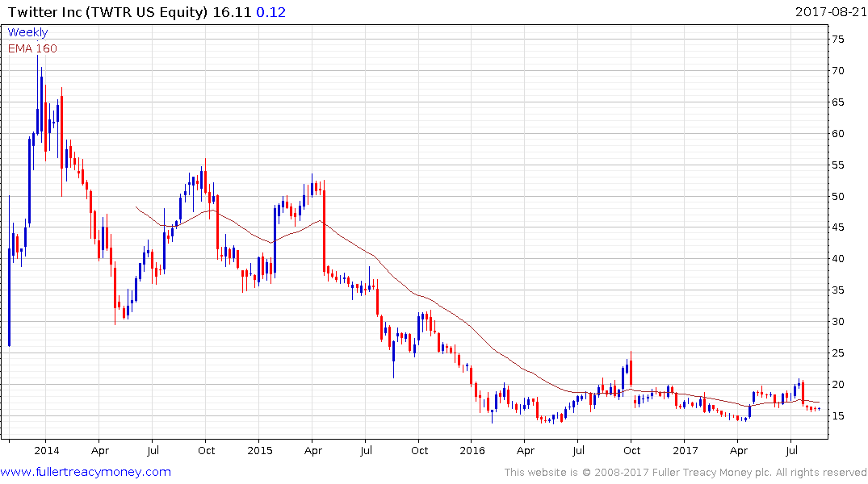The height and width of the screenshot is (484, 868).
Task: Click the 70 price axis label
Action: pyautogui.click(x=837, y=71)
